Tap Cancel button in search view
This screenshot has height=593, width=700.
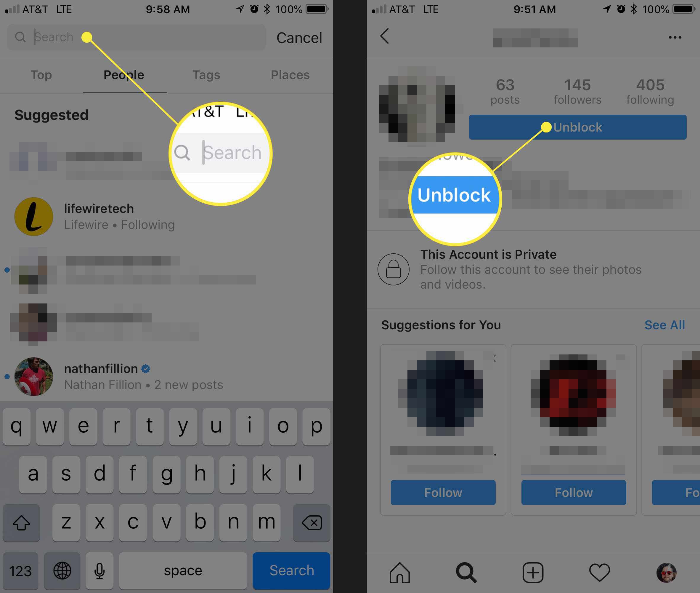[x=300, y=37]
